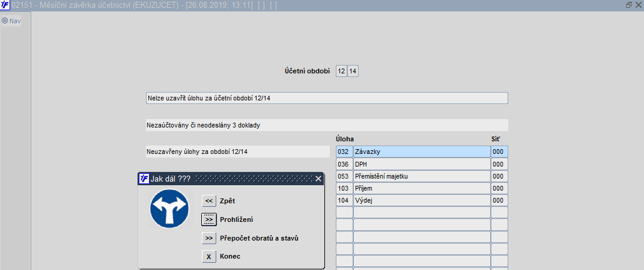Viewport: 644px width, 270px height.
Task: Open Prohlížení with its >> button
Action: pos(208,219)
